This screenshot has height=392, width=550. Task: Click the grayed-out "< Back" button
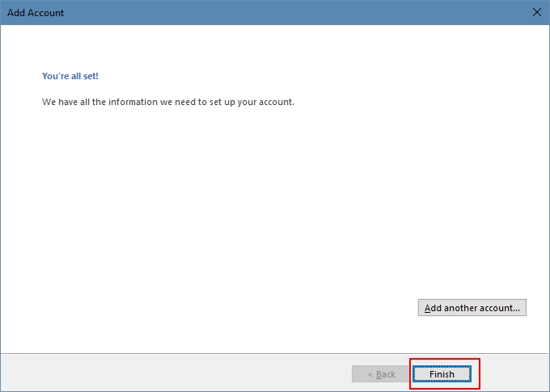pos(381,374)
